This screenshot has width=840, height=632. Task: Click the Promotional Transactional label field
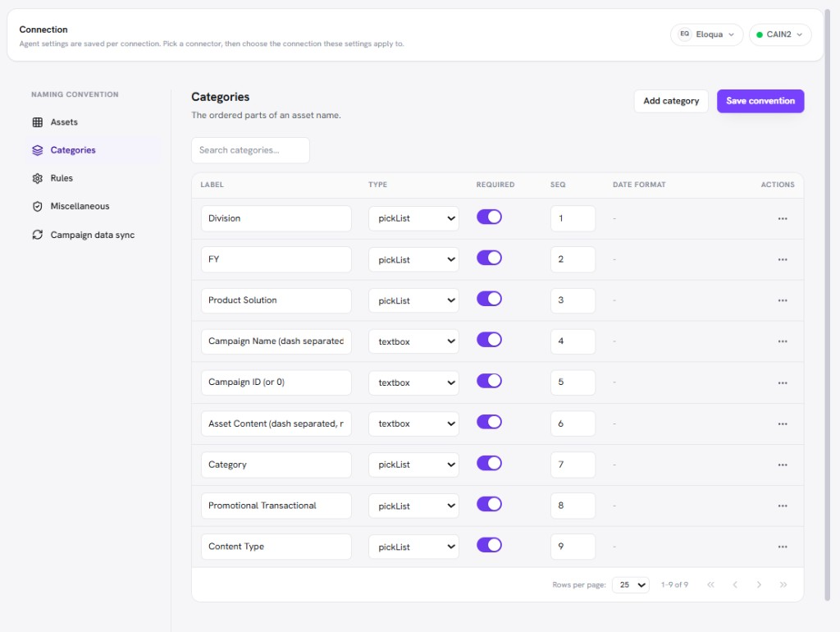point(276,506)
